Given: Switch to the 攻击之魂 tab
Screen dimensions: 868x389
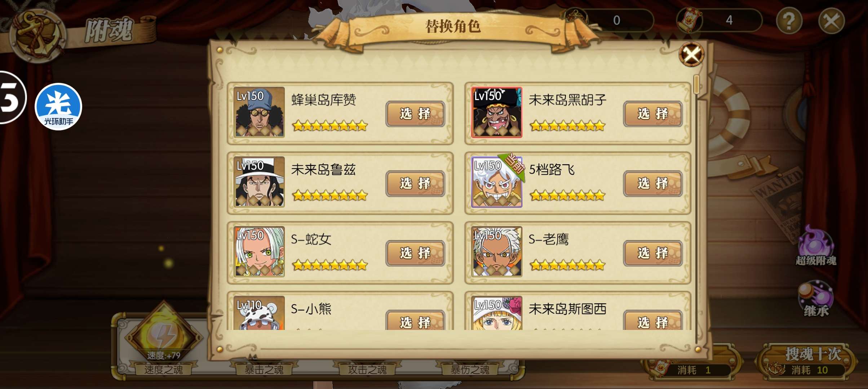Looking at the screenshot, I should 367,370.
